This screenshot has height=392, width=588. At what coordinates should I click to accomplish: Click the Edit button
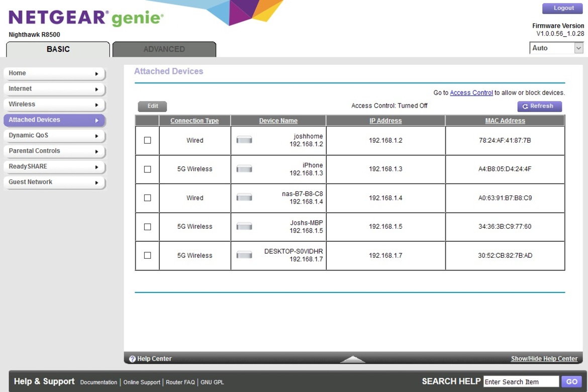tap(152, 106)
